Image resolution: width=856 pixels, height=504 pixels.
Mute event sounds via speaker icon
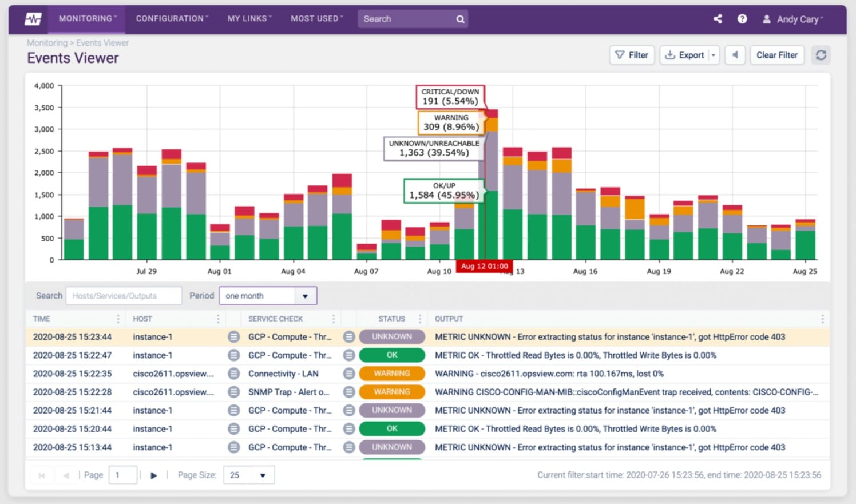click(735, 55)
